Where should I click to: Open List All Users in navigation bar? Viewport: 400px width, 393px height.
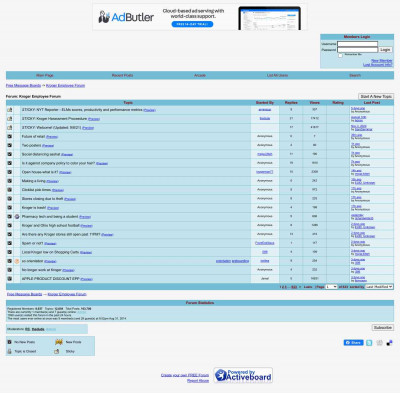point(277,75)
